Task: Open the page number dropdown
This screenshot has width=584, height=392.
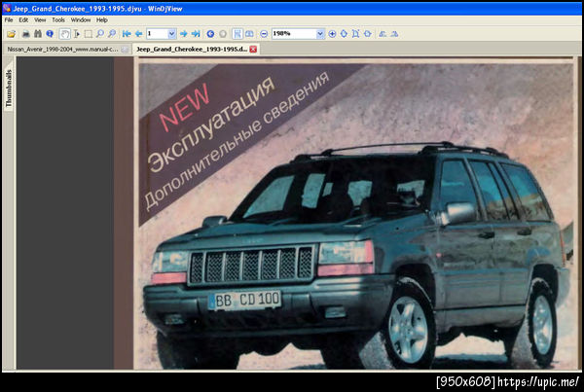Action: click(x=171, y=34)
